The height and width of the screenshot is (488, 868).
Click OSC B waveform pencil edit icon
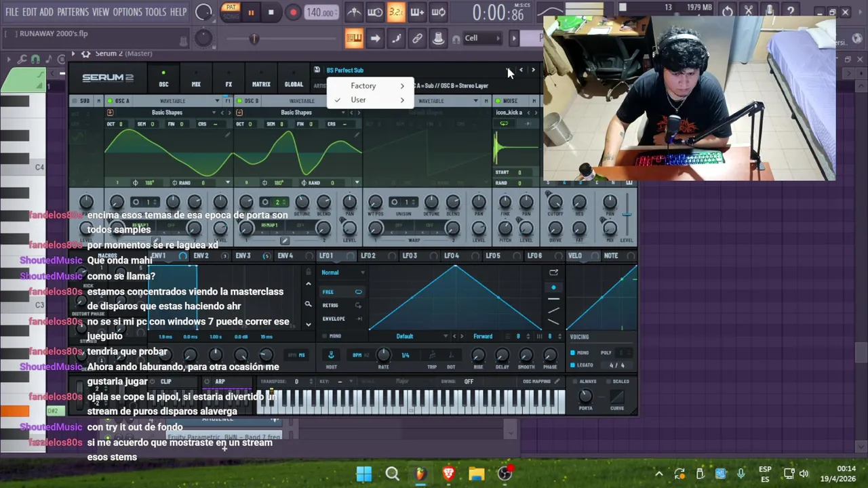pos(357,134)
